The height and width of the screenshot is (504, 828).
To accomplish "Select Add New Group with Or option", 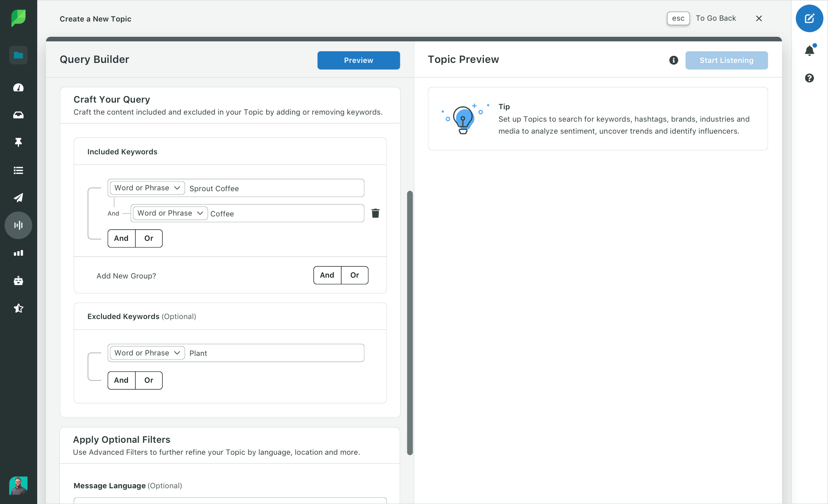I will click(x=354, y=275).
